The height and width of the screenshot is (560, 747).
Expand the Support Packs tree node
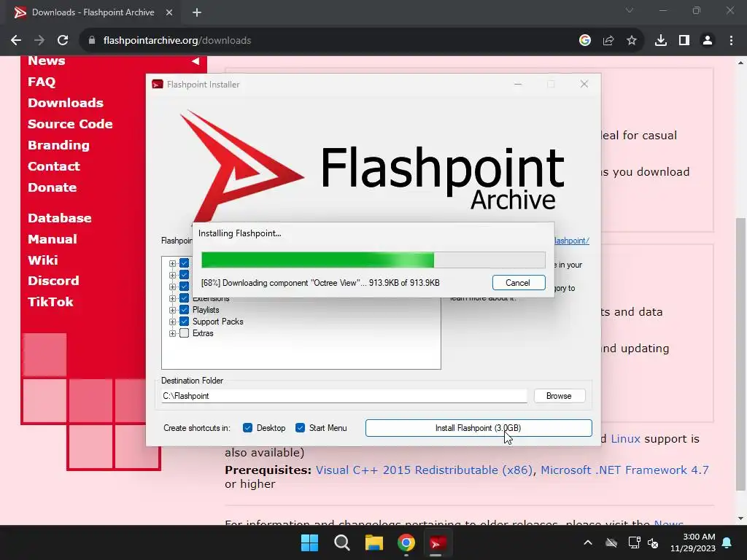pyautogui.click(x=172, y=322)
